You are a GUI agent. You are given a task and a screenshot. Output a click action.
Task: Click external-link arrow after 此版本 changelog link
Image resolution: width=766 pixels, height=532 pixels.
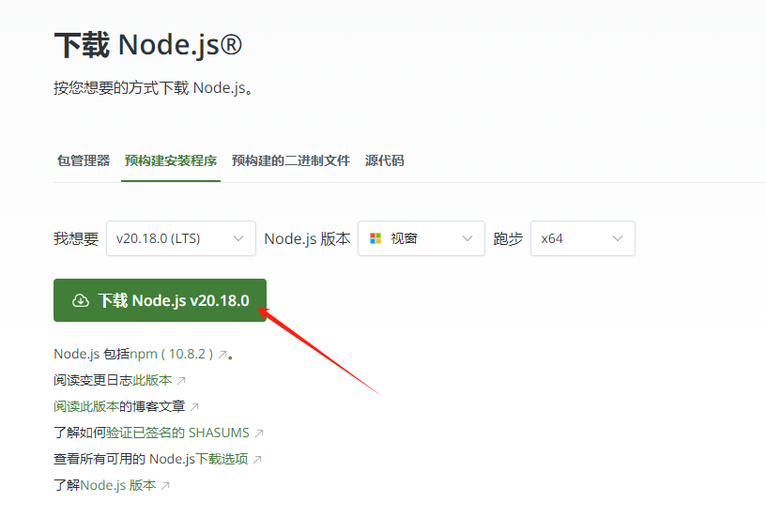pos(181,381)
